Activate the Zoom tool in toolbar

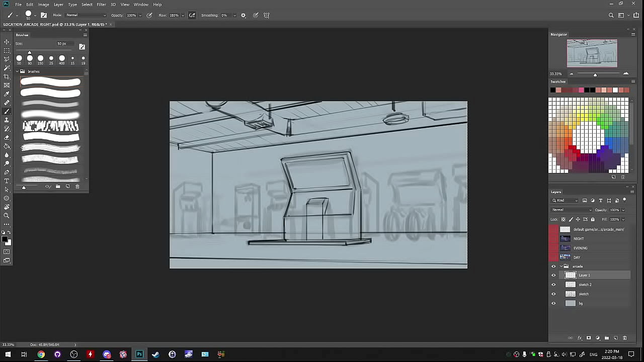7,216
